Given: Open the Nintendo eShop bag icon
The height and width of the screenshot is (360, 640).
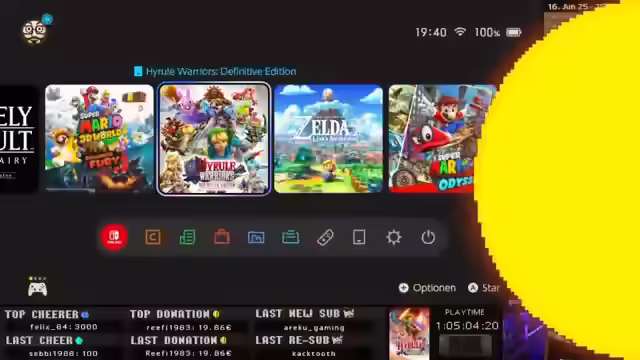Looking at the screenshot, I should pyautogui.click(x=222, y=237).
